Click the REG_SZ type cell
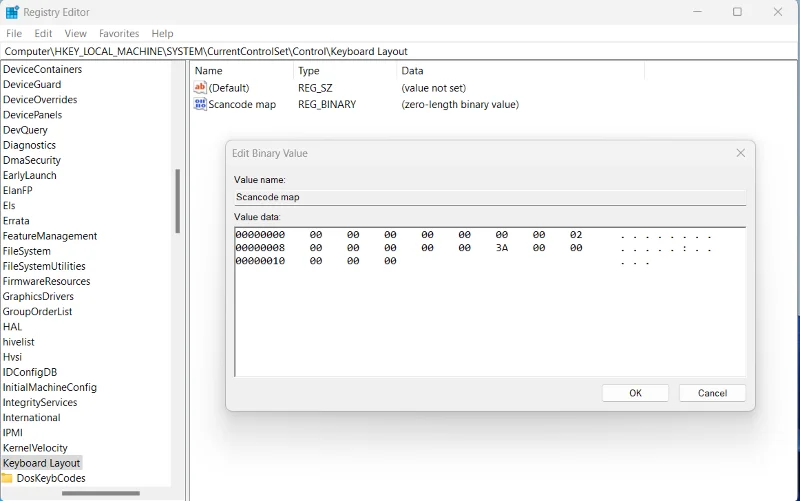 tap(315, 88)
